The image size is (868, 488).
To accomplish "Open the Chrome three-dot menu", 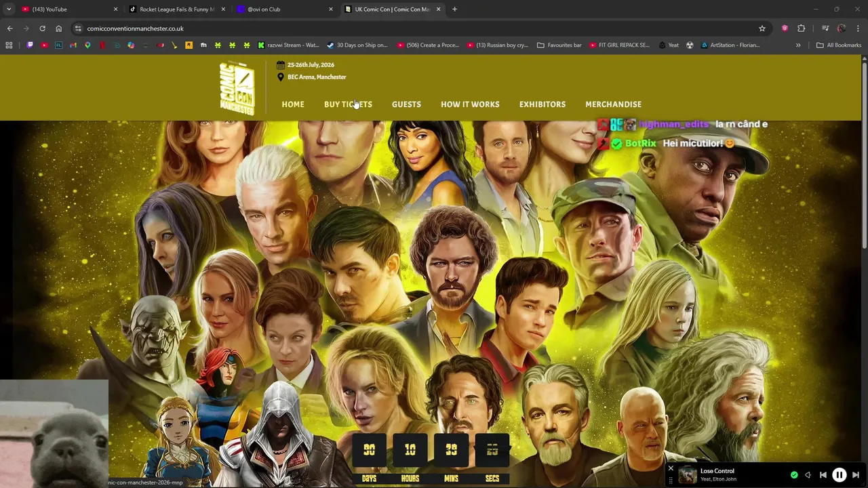I will coord(858,28).
